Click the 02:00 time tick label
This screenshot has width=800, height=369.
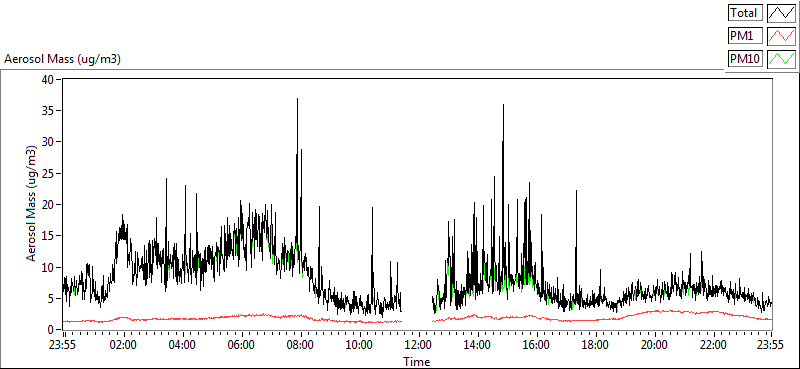123,344
